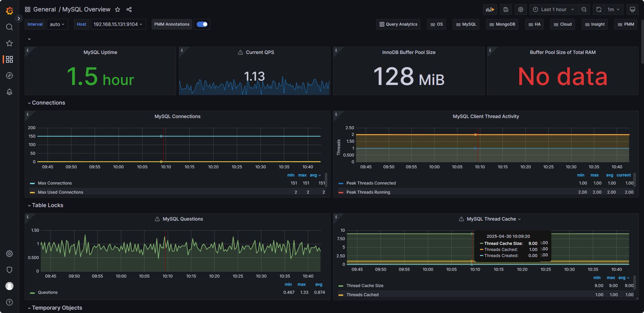Open the HA menu
The width and height of the screenshot is (644, 313).
point(535,24)
